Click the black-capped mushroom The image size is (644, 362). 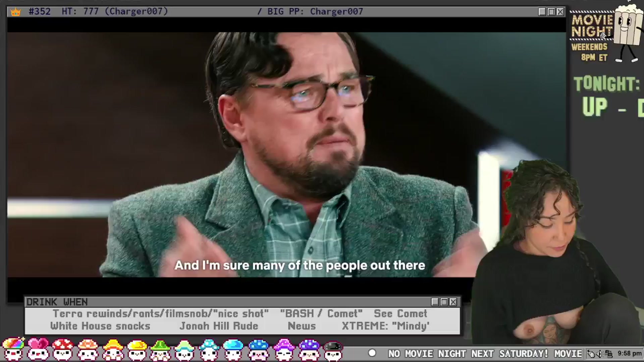tap(333, 350)
